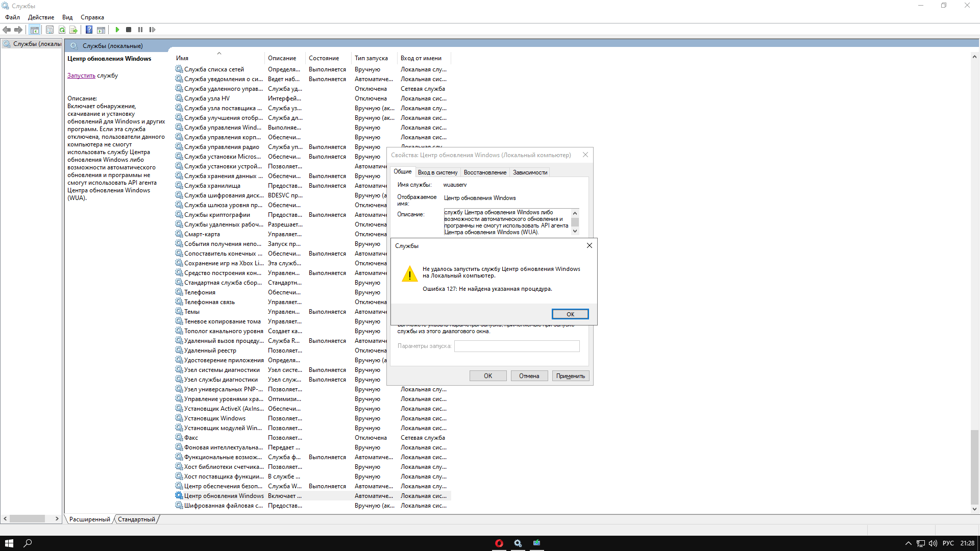The image size is (980, 551).
Task: Expand hidden system tray icons chevron
Action: 908,543
